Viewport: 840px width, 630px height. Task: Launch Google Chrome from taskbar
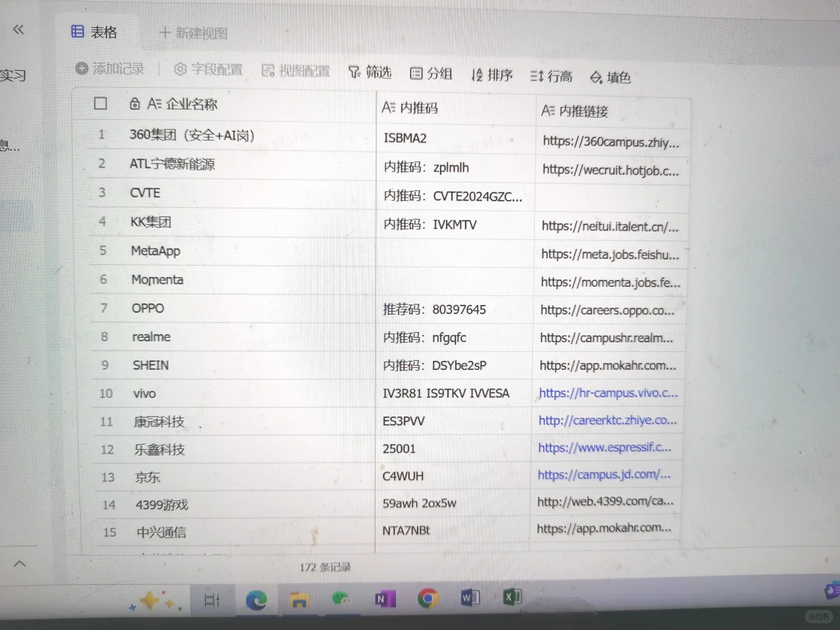pos(428,598)
